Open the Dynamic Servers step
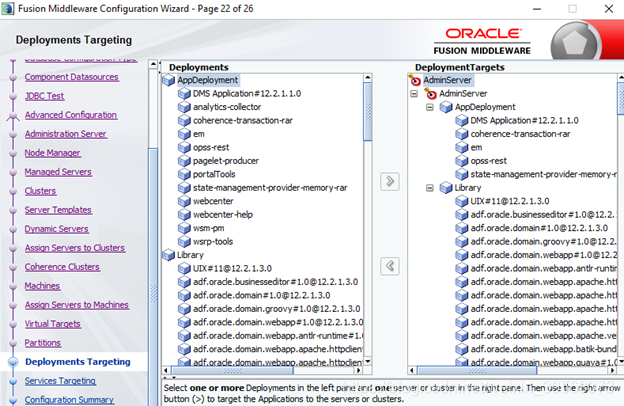The image size is (624, 406). (57, 229)
